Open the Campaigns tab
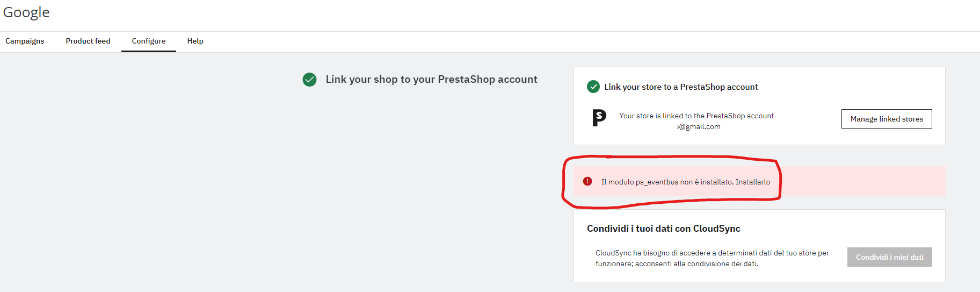 (x=25, y=41)
